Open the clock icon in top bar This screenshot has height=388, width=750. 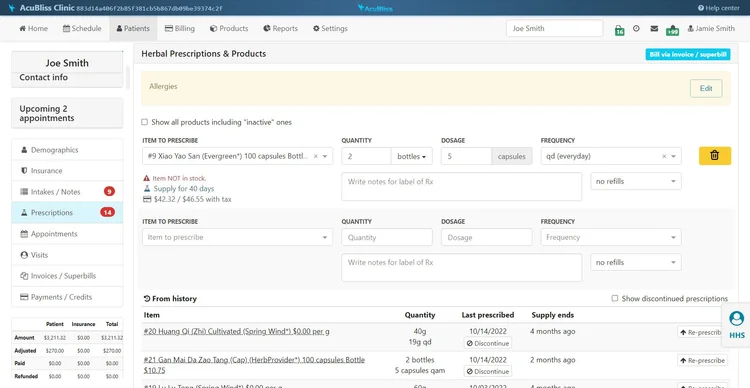(636, 28)
